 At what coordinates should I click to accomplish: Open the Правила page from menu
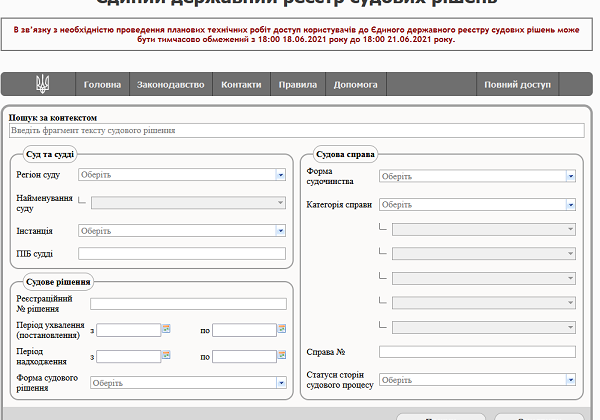[297, 85]
